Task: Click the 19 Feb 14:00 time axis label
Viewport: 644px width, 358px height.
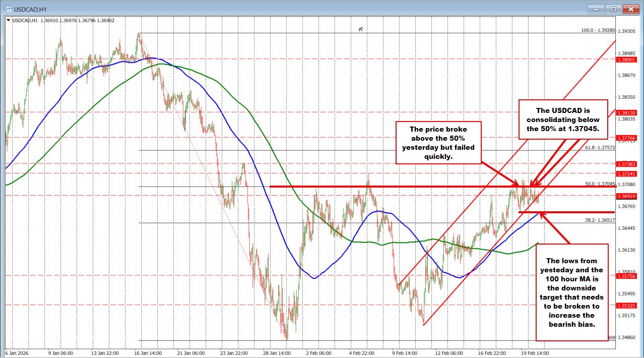Action: point(534,353)
